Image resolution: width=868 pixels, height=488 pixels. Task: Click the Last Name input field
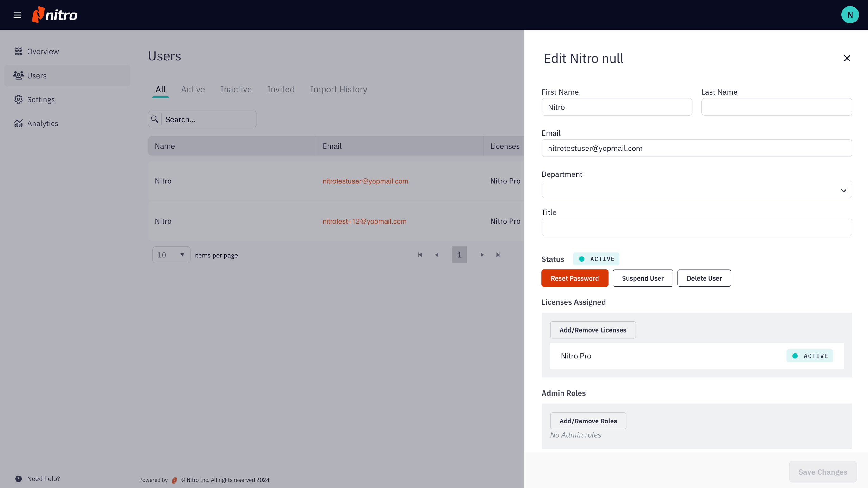click(776, 107)
